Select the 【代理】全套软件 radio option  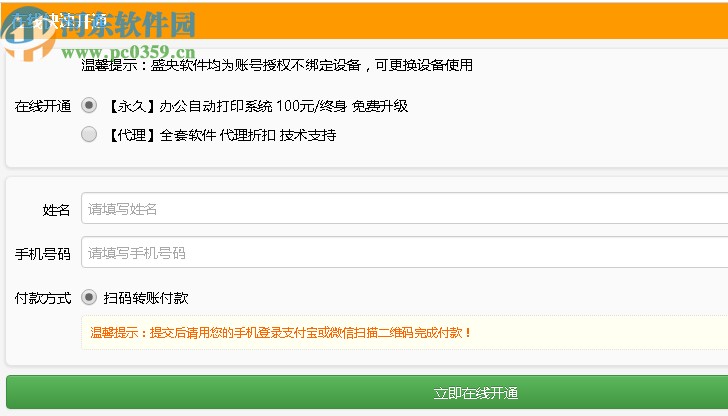click(x=89, y=134)
